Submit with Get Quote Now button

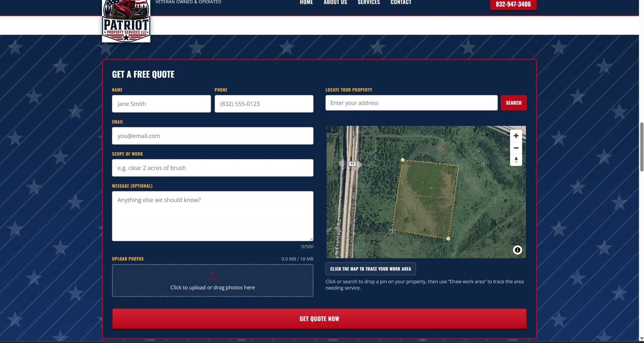[x=319, y=319]
